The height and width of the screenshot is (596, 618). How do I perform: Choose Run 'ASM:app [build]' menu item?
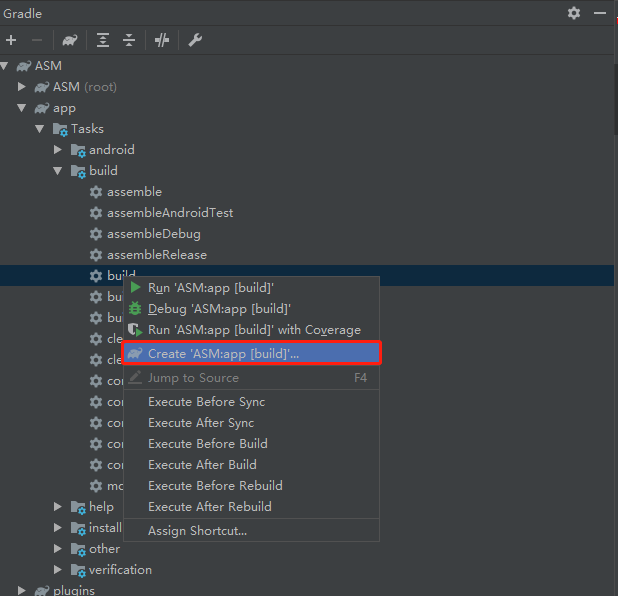(x=251, y=288)
